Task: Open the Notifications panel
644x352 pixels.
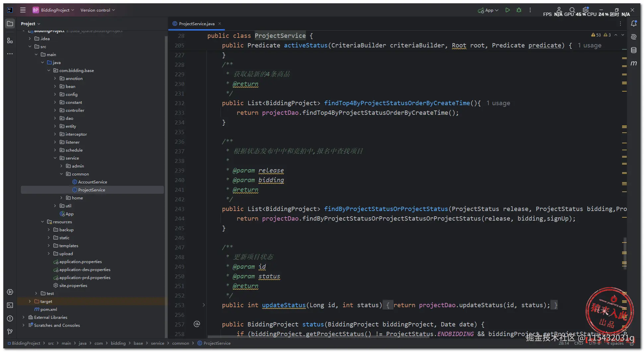Action: tap(634, 24)
